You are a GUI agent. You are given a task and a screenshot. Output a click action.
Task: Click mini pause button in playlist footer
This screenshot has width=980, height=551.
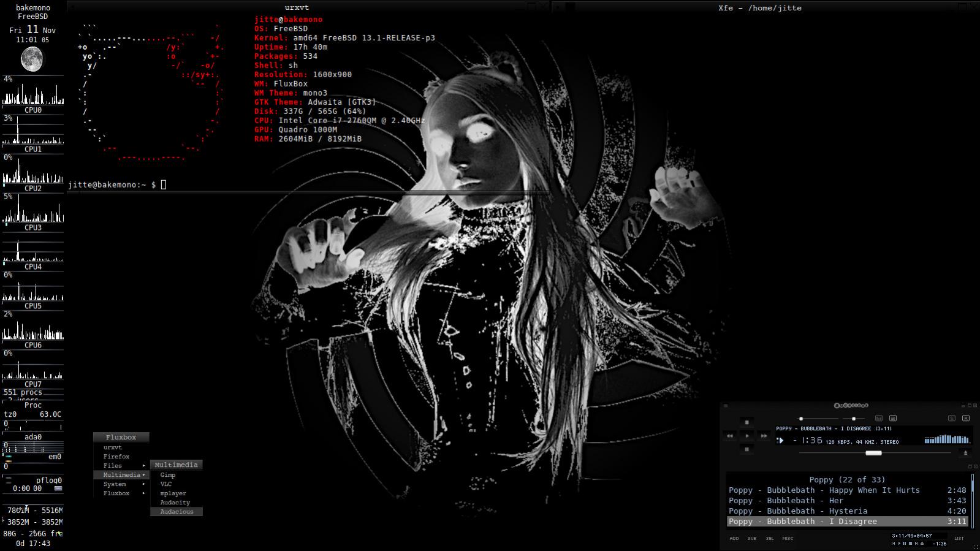pos(904,544)
